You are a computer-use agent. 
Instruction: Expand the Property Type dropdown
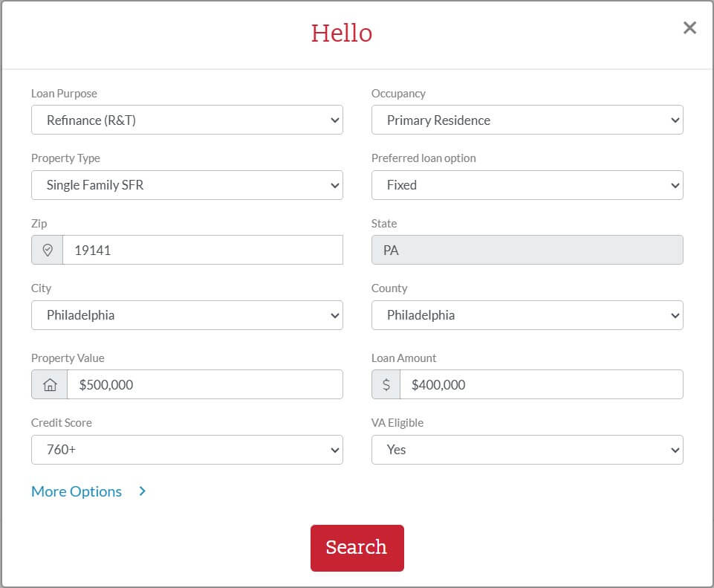point(186,185)
